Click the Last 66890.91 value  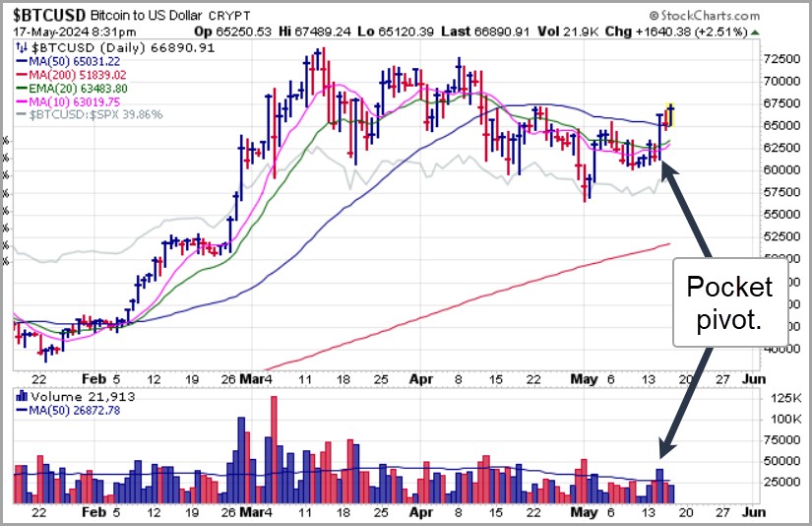[485, 32]
